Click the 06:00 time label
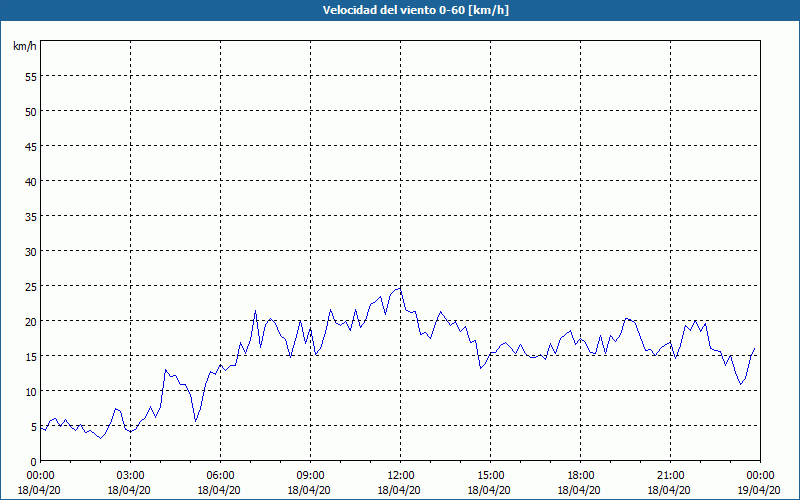Image resolution: width=800 pixels, height=500 pixels. click(220, 476)
